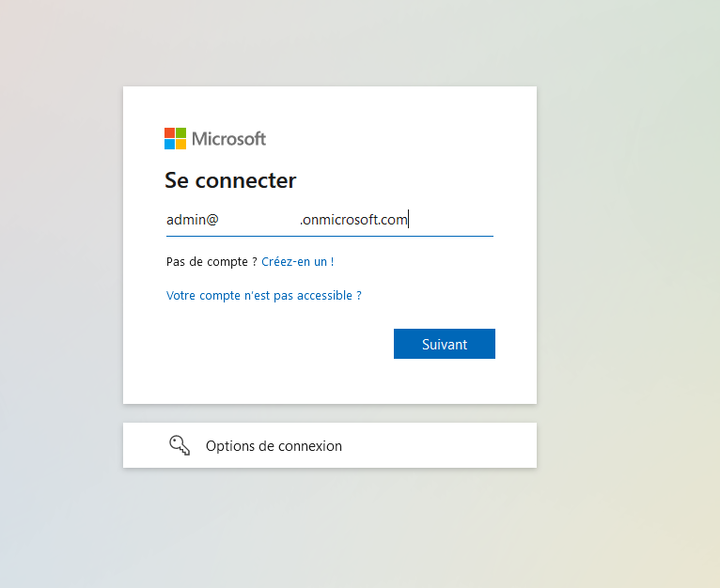Click the four-color Microsoft logo squares
720x588 pixels.
point(176,139)
